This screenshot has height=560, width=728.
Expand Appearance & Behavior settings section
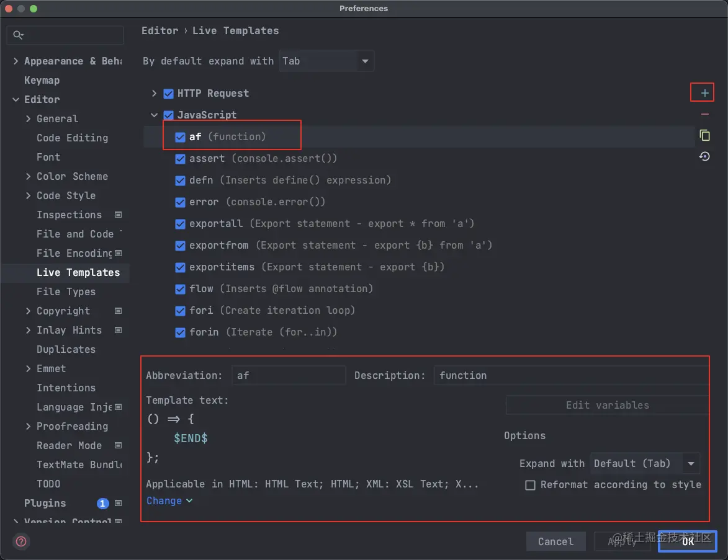pos(16,61)
